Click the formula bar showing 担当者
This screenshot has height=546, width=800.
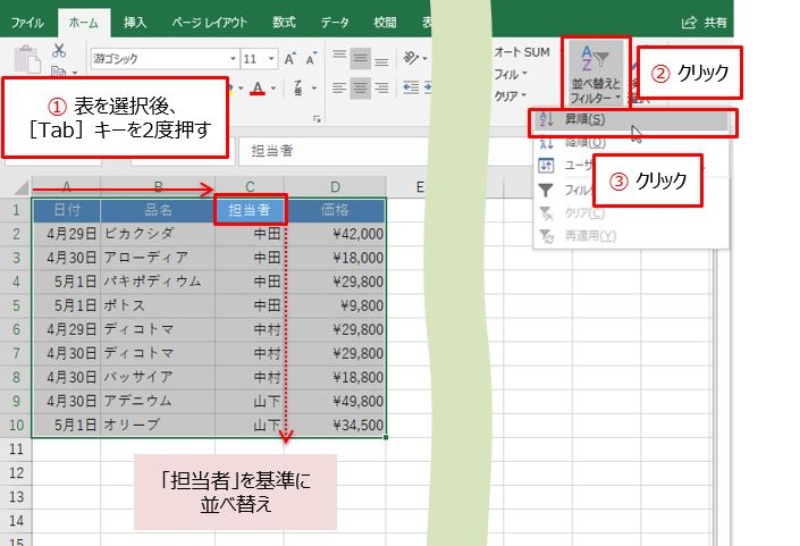330,151
